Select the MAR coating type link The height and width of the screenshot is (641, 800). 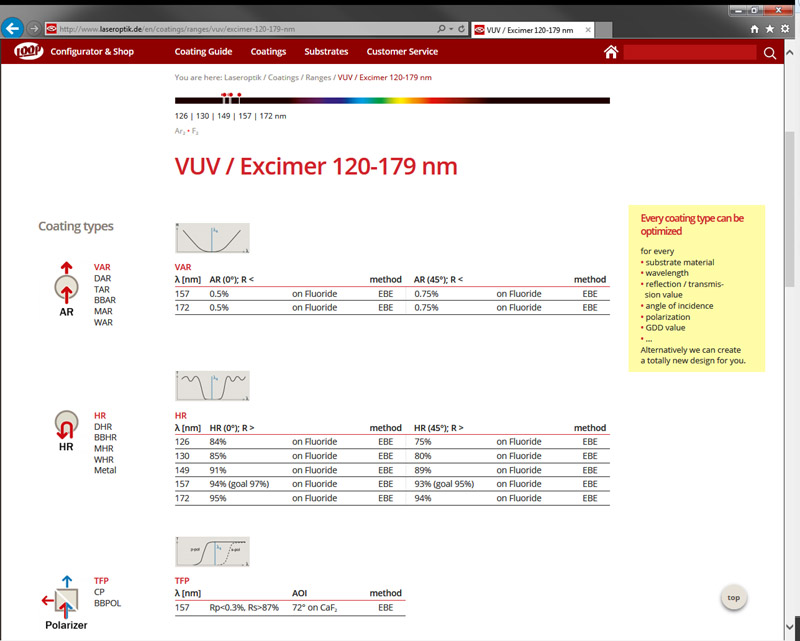coord(103,311)
